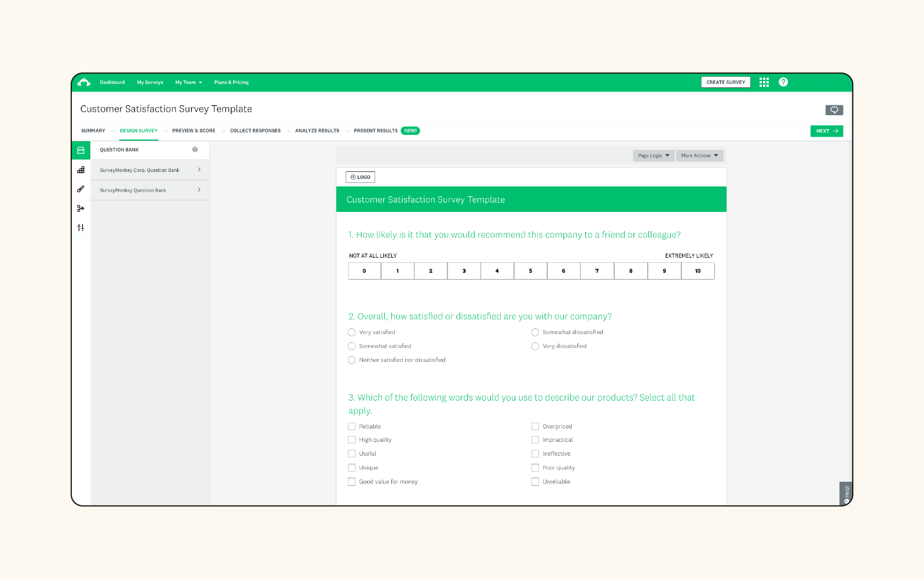Click the Create Survey button
The image size is (924, 579).
[x=726, y=82]
